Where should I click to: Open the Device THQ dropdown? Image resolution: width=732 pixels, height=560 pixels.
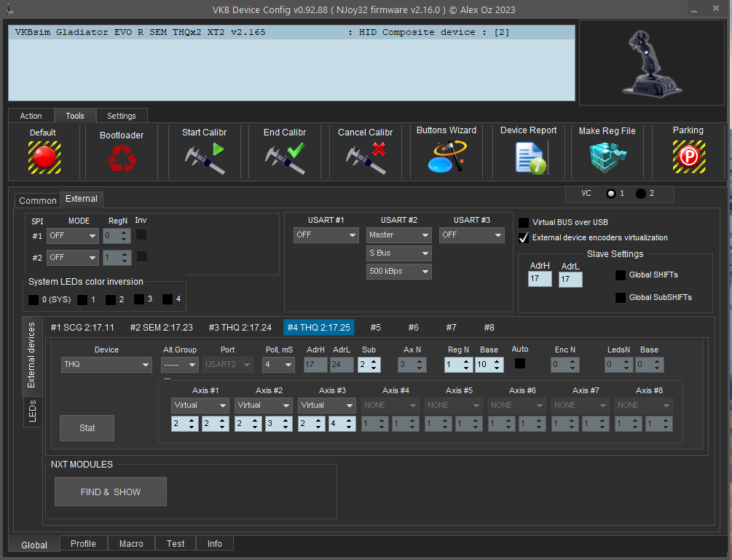tap(106, 364)
